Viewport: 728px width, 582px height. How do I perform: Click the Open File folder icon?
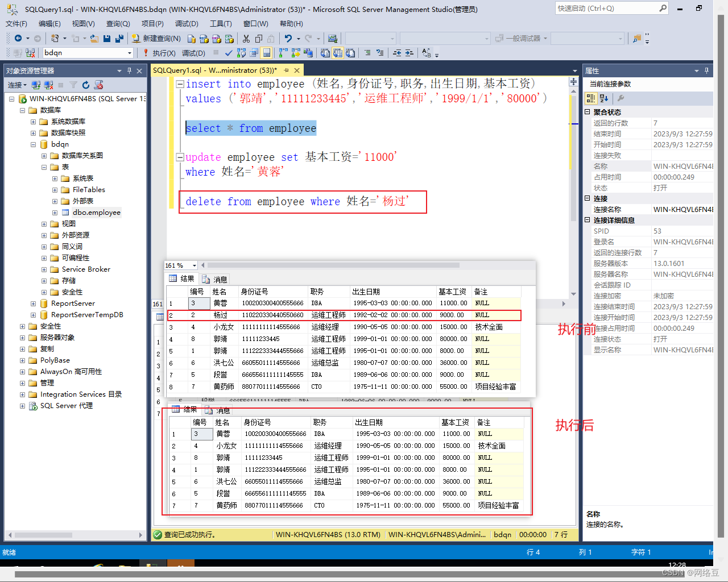[94, 38]
